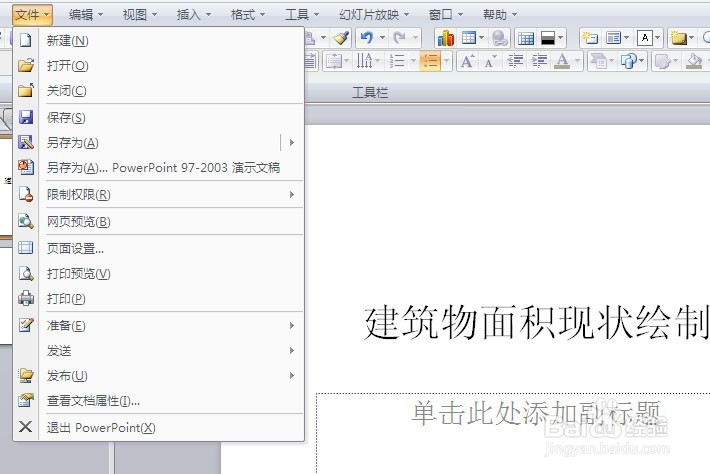The image size is (710, 474).
Task: Click the text direction icon
Action: click(x=365, y=61)
